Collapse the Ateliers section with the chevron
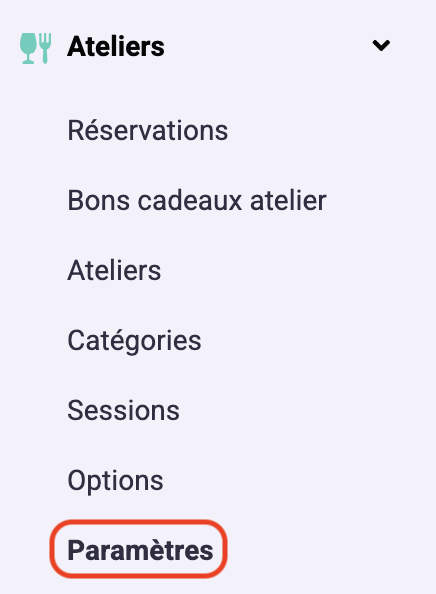Viewport: 436px width, 594px height. coord(381,45)
